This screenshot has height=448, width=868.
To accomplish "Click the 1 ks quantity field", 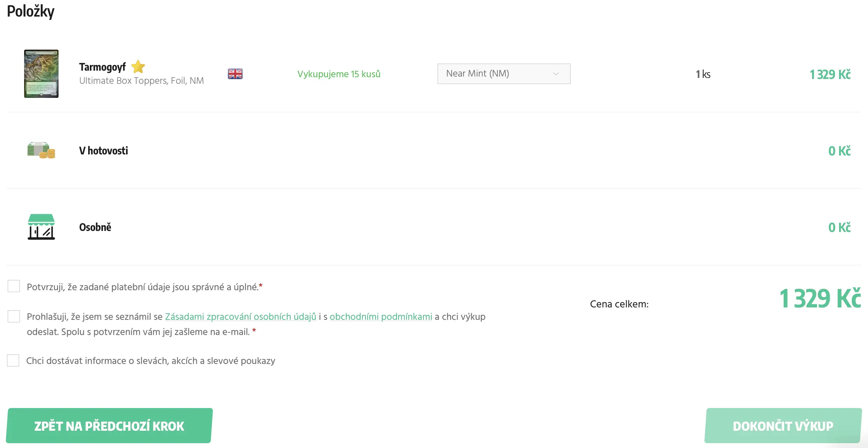I will click(703, 74).
